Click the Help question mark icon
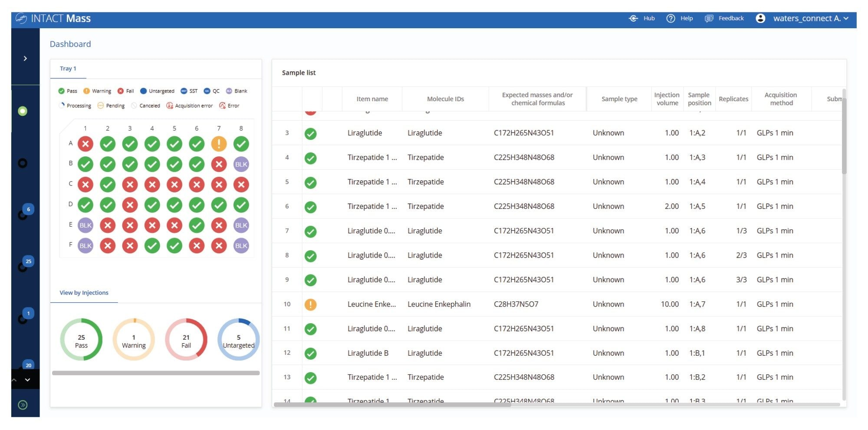Screen dimensions: 868x430 pyautogui.click(x=671, y=18)
